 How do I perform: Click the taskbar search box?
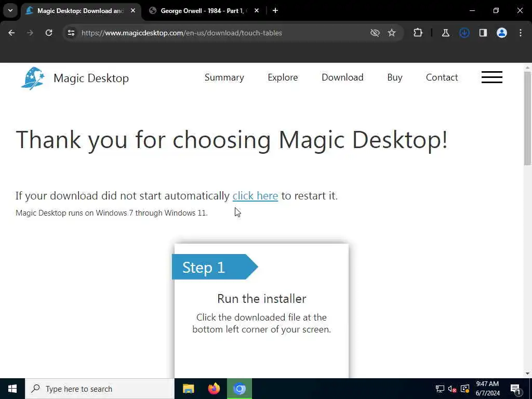tap(100, 389)
